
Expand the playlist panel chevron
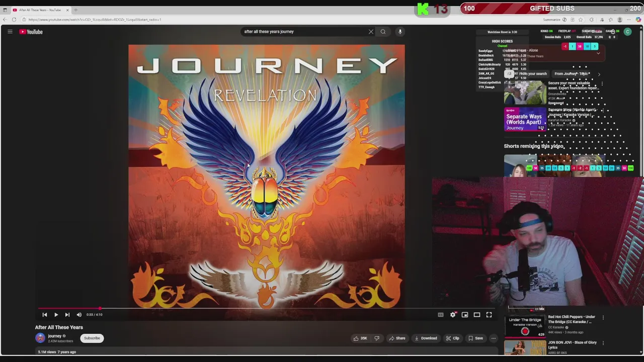[x=598, y=53]
